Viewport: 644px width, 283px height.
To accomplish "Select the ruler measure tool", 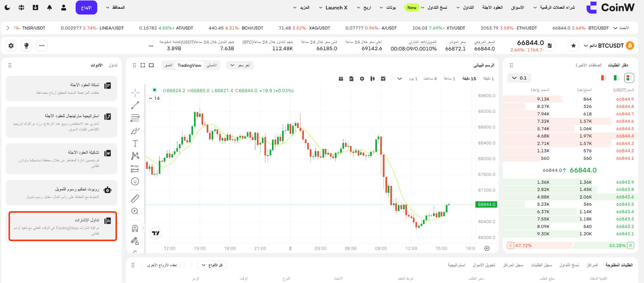I will click(x=135, y=199).
